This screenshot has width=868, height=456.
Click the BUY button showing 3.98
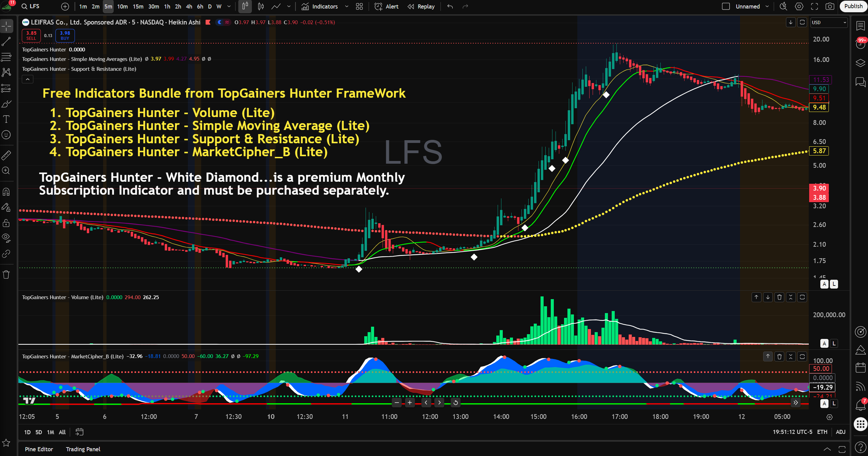click(x=64, y=35)
